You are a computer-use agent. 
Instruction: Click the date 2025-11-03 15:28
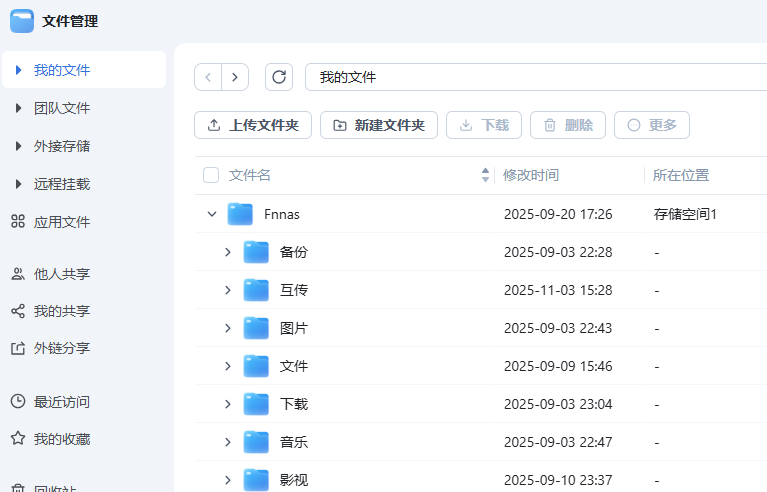558,290
